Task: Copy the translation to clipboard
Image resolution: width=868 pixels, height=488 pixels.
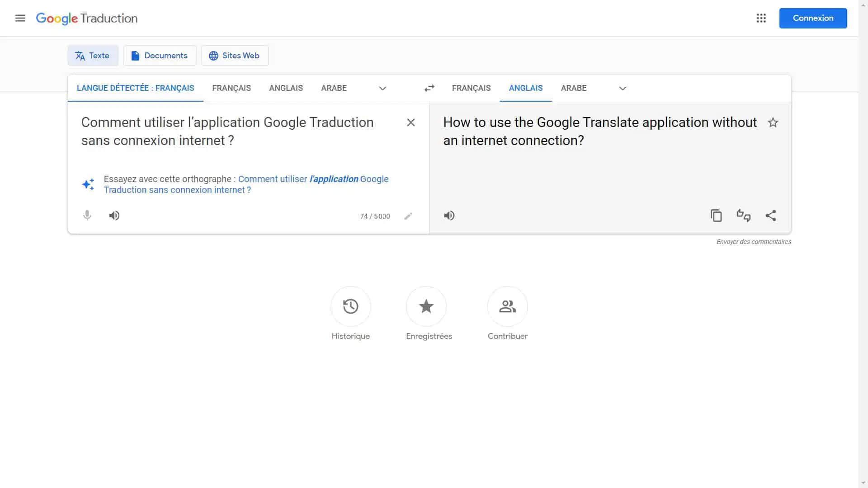Action: [x=716, y=216]
